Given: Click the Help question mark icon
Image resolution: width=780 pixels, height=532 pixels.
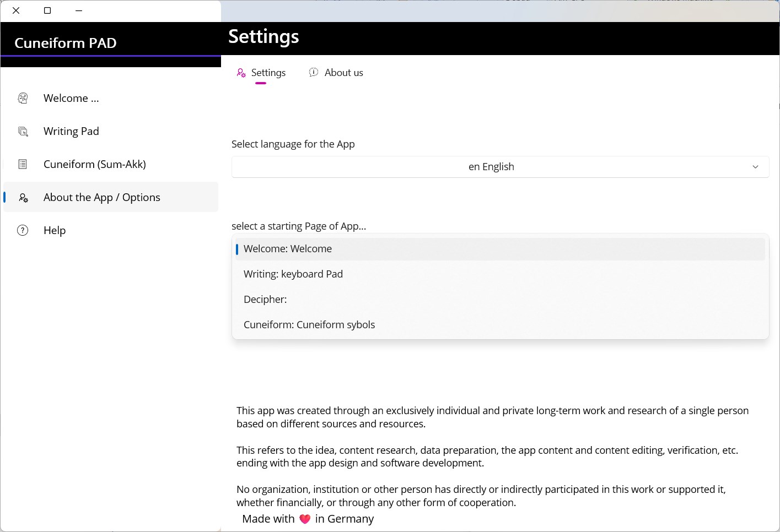Looking at the screenshot, I should [x=23, y=230].
